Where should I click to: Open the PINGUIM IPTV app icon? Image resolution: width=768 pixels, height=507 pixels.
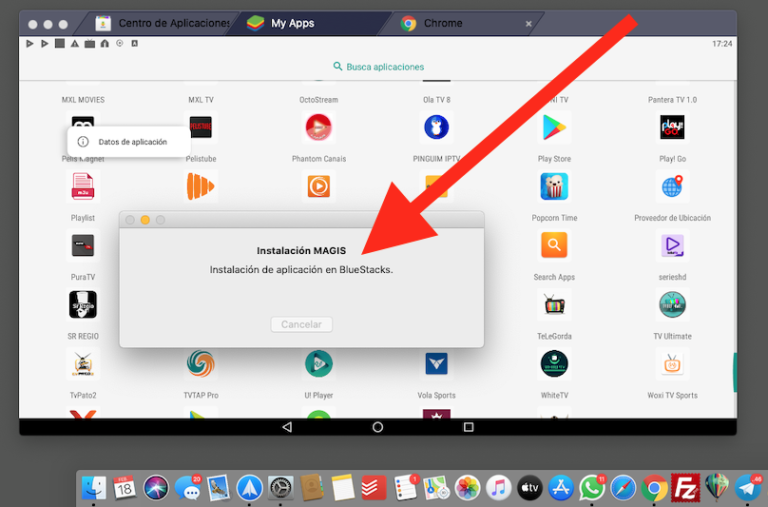point(436,127)
